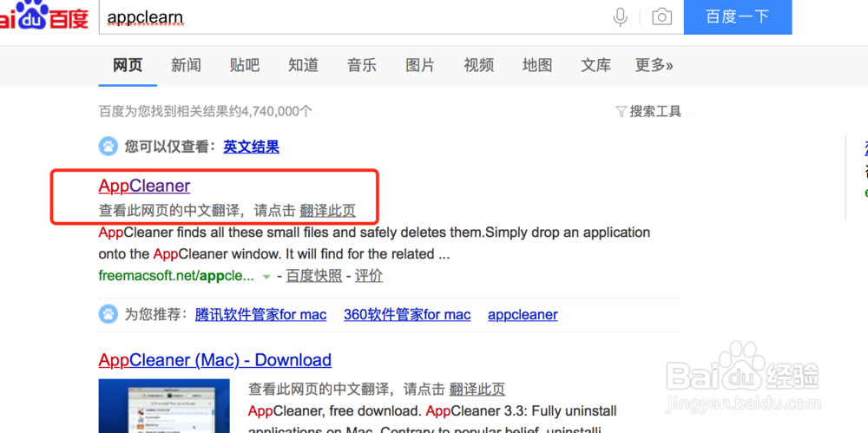This screenshot has height=433, width=868.
Task: Open AppCleaner (Mac) - Download result
Action: coord(214,360)
